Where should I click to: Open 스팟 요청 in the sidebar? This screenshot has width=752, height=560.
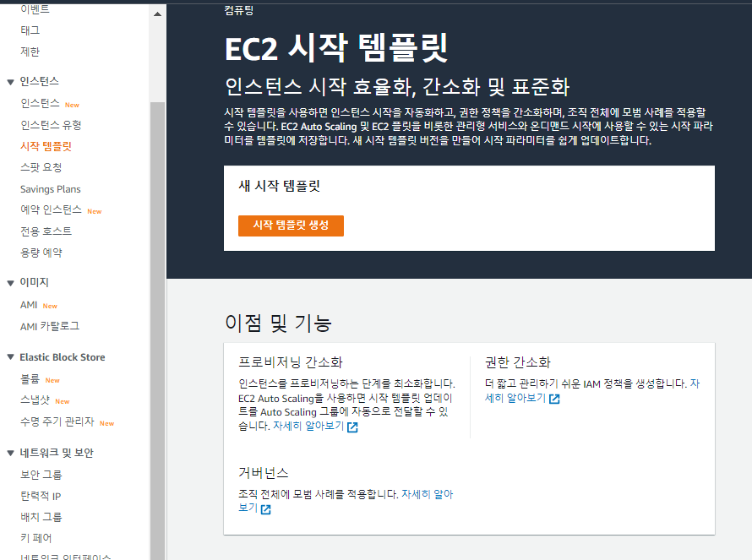41,167
